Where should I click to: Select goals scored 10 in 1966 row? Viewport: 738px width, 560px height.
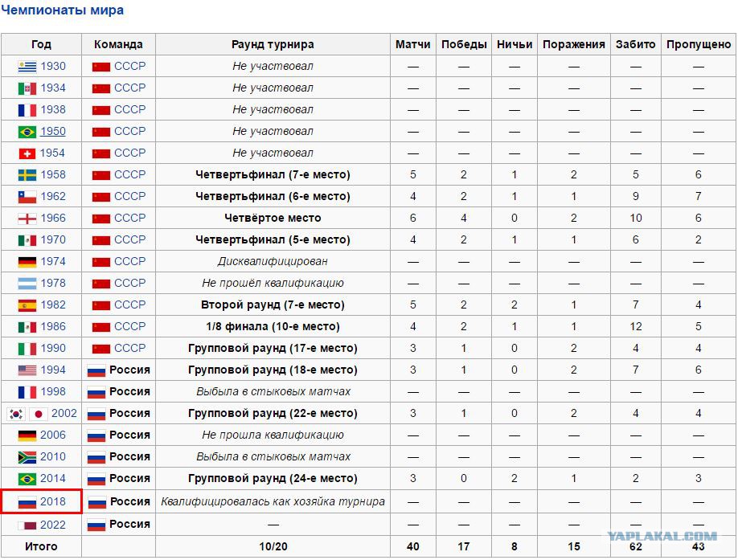click(635, 219)
